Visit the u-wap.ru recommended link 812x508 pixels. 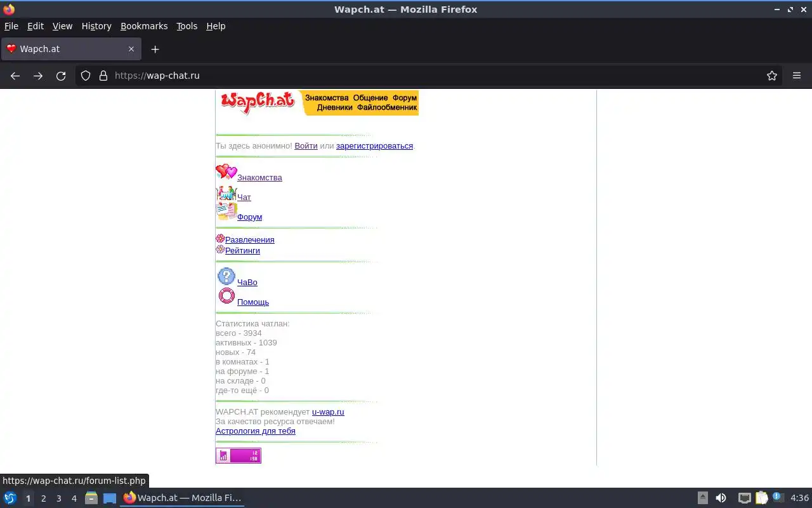pyautogui.click(x=328, y=411)
